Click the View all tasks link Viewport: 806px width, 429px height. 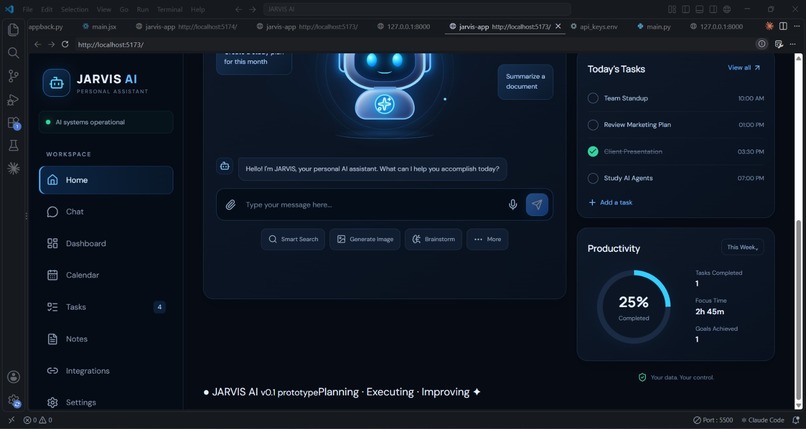pos(743,68)
